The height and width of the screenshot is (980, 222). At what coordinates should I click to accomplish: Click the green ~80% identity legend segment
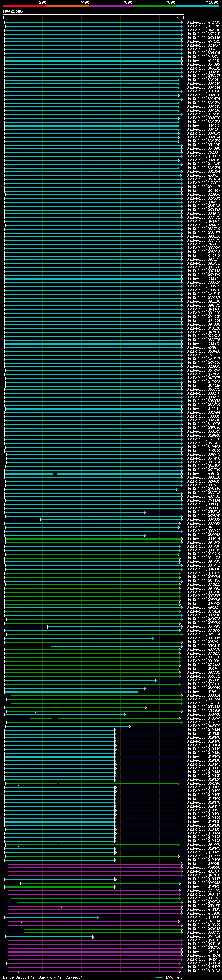coord(154,6)
